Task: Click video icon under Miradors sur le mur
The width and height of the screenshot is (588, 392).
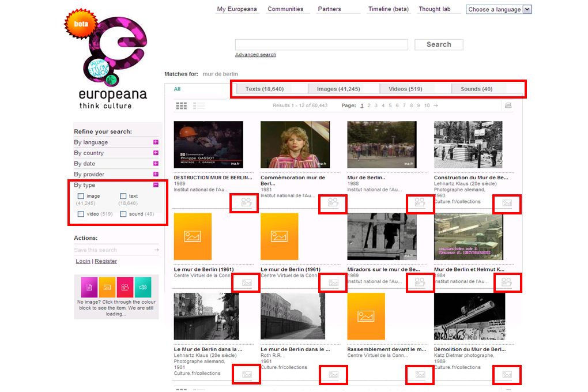Action: [420, 282]
